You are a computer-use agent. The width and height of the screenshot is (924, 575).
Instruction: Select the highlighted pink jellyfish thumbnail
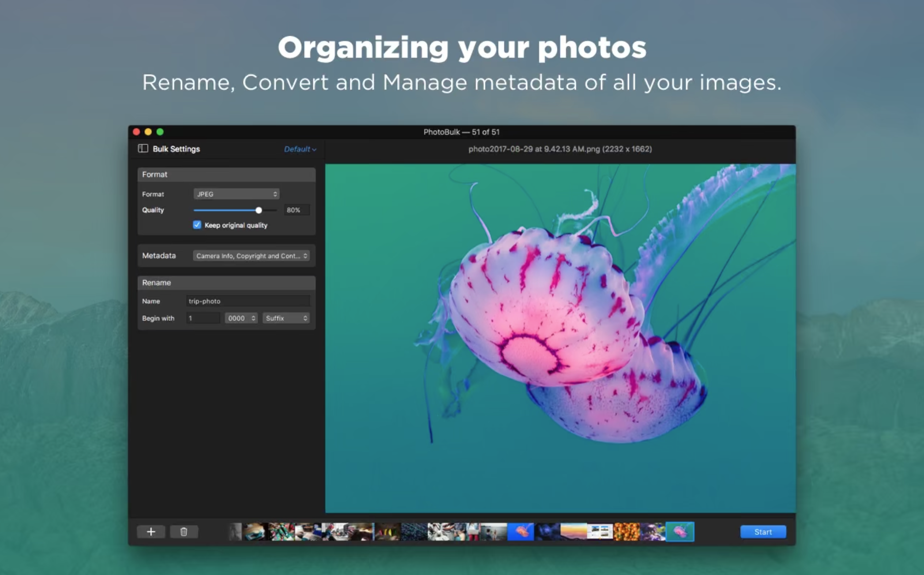[x=680, y=532]
